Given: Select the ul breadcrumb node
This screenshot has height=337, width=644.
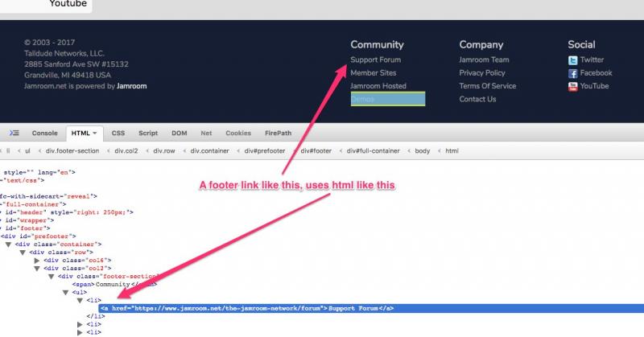Looking at the screenshot, I should [27, 150].
